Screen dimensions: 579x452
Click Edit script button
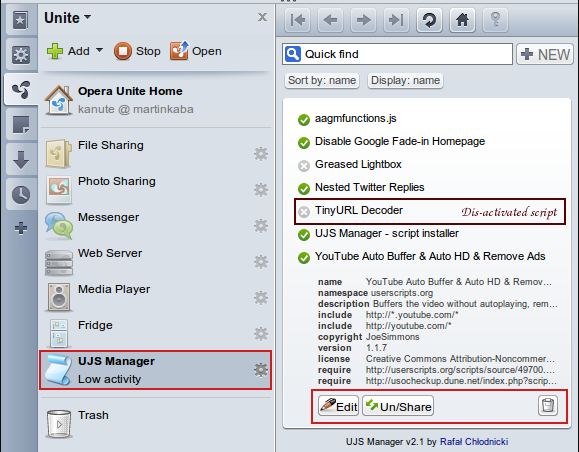click(x=339, y=406)
